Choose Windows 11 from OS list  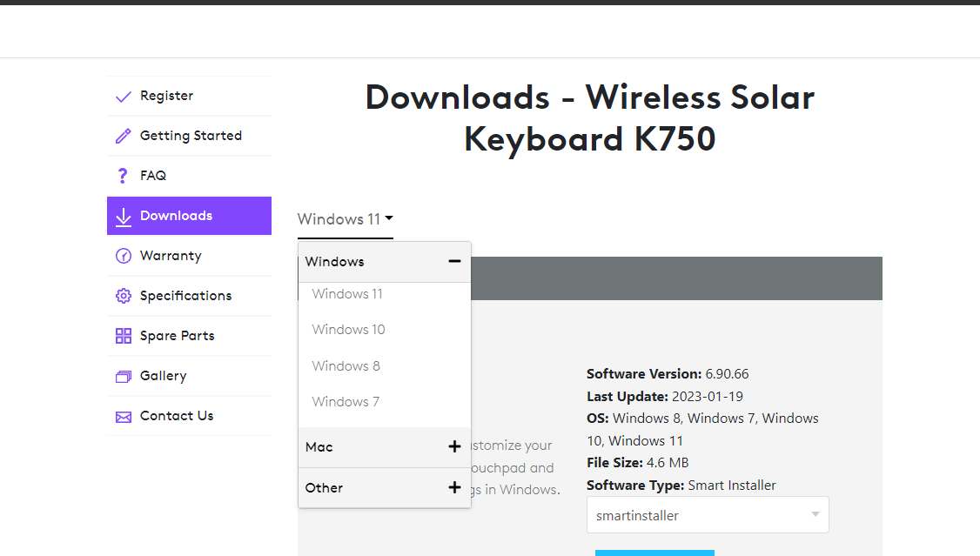click(347, 293)
